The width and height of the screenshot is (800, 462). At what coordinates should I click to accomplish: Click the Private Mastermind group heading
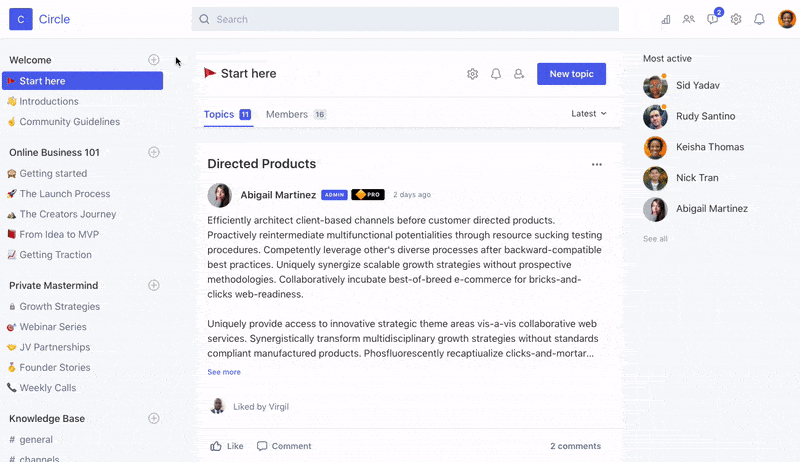[54, 285]
